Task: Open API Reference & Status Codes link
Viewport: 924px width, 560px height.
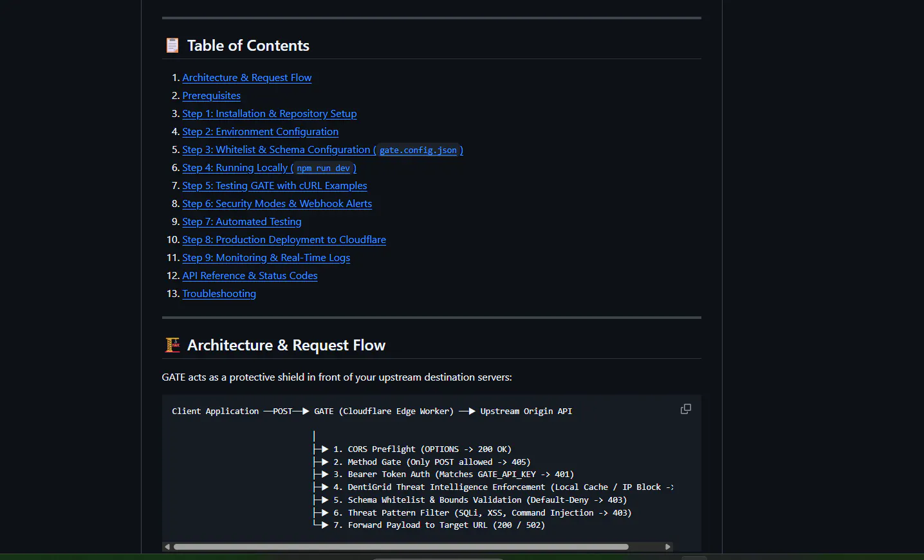Action: [250, 275]
